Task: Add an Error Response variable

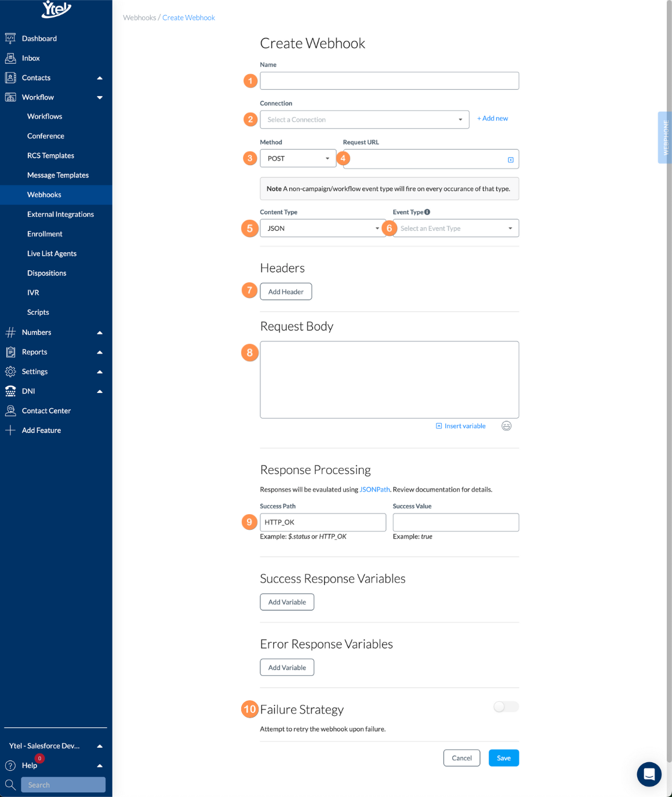Action: 287,668
